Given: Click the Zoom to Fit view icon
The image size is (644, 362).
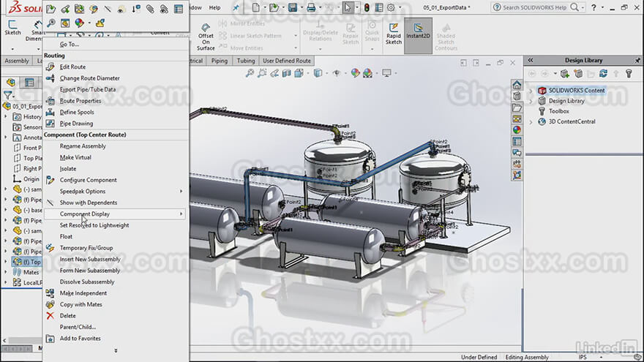Looking at the screenshot, I should tap(250, 73).
